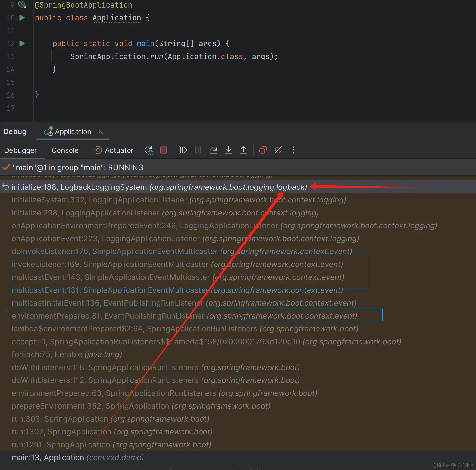This screenshot has height=470, width=476.
Task: Click the Application class name in editor
Action: click(x=117, y=18)
